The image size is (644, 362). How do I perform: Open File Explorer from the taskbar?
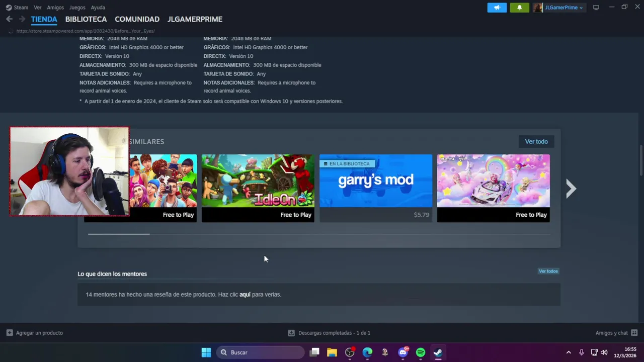[x=332, y=352]
